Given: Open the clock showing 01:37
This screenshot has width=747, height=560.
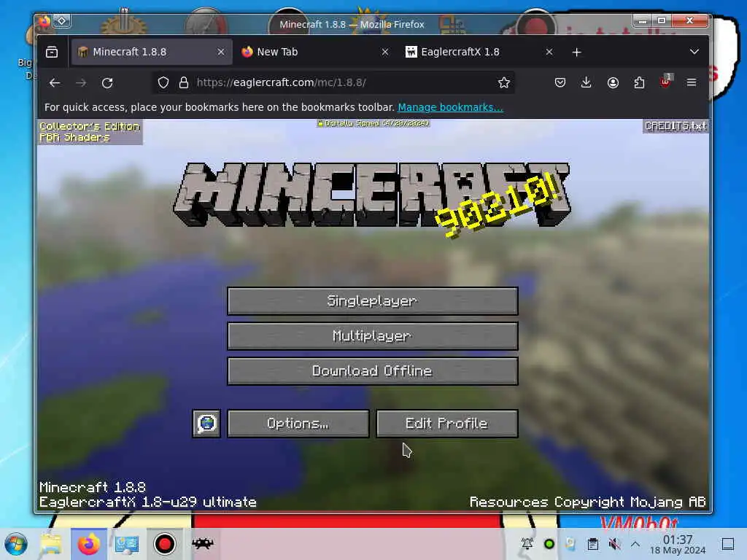Looking at the screenshot, I should point(678,545).
